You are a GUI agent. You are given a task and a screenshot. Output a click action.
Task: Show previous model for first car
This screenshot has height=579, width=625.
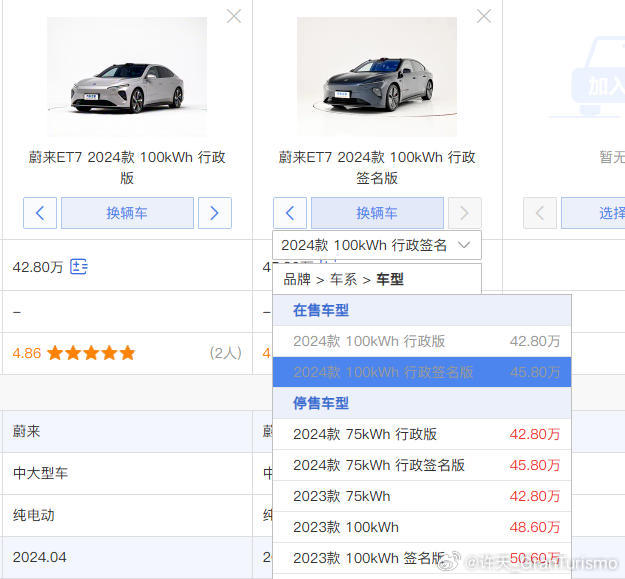[x=40, y=213]
